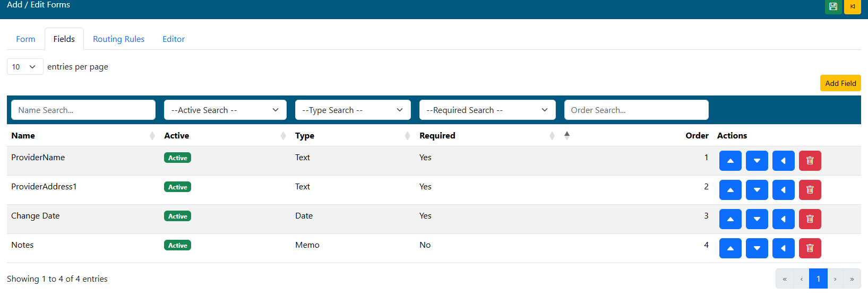Click left-arrow edit icon for Notes row
This screenshot has width=868, height=296.
click(x=783, y=248)
